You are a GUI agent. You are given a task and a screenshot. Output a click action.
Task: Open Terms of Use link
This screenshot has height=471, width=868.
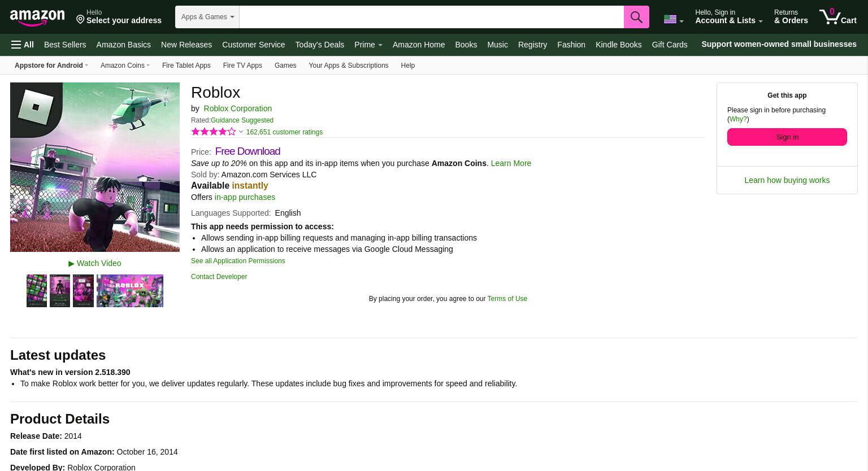coord(507,299)
